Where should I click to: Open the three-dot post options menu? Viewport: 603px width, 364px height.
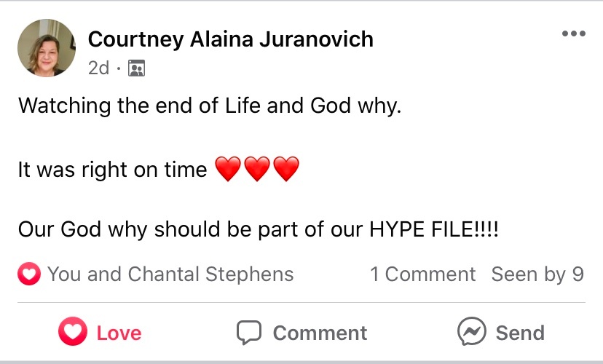(574, 34)
